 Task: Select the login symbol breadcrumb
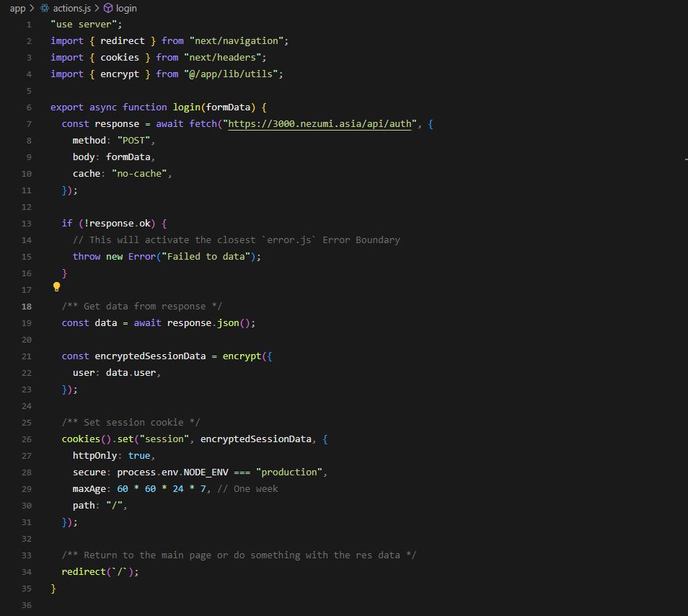tap(126, 8)
